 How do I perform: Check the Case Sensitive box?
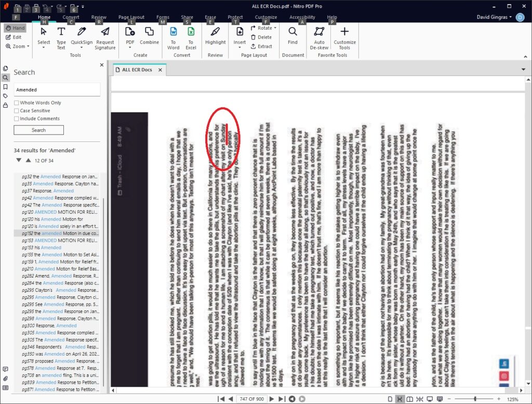coord(17,111)
